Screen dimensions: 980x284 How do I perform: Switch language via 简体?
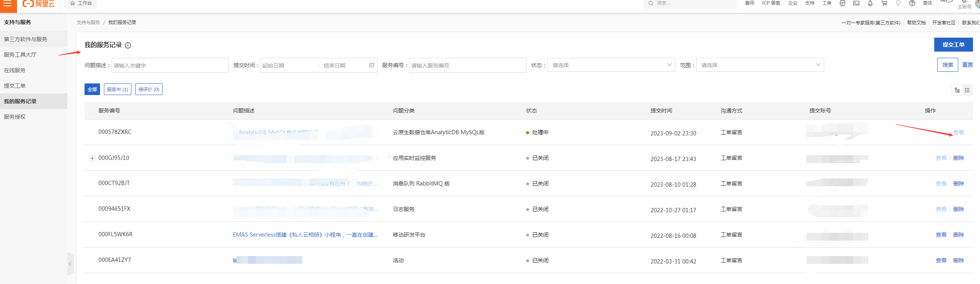tap(928, 3)
